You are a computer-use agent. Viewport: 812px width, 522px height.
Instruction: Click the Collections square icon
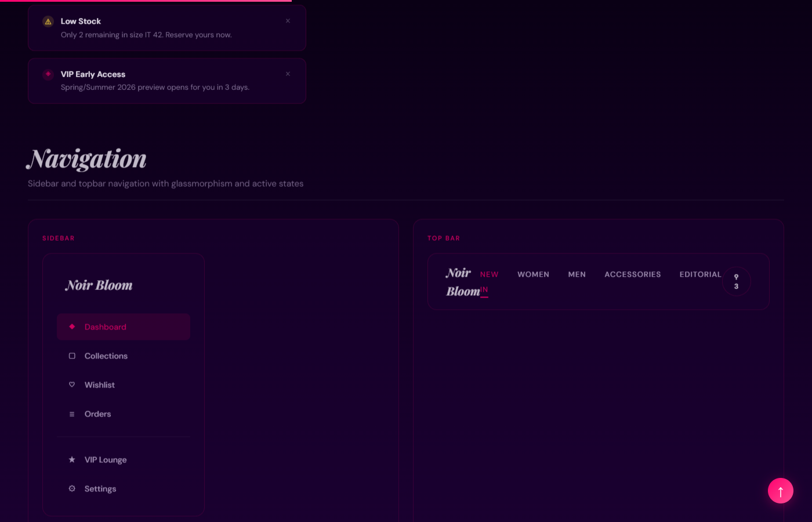72,356
